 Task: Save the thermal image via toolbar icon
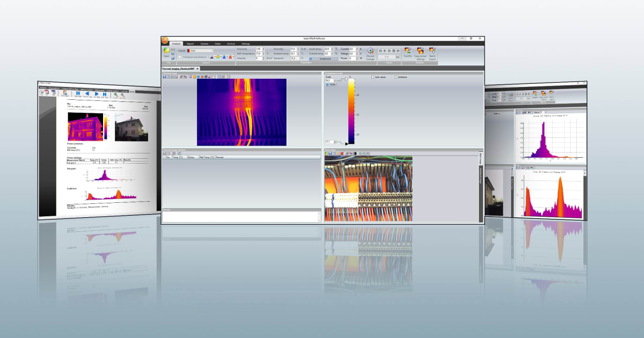[164, 77]
